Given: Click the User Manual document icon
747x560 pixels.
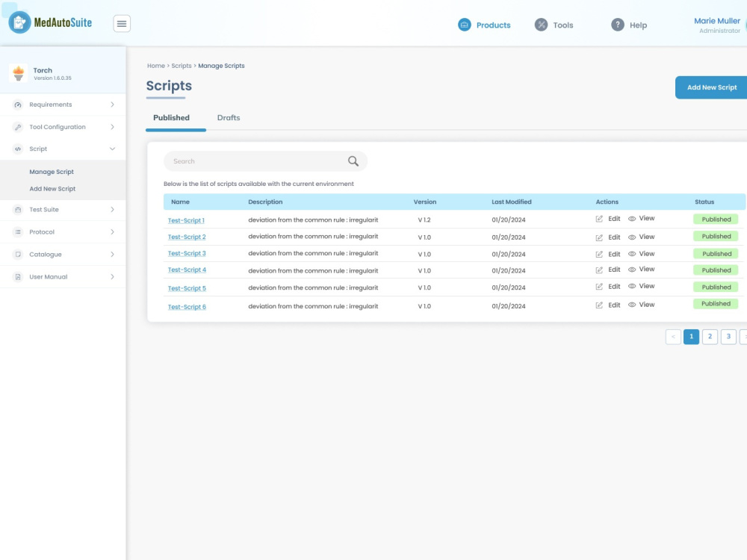Looking at the screenshot, I should pyautogui.click(x=18, y=277).
